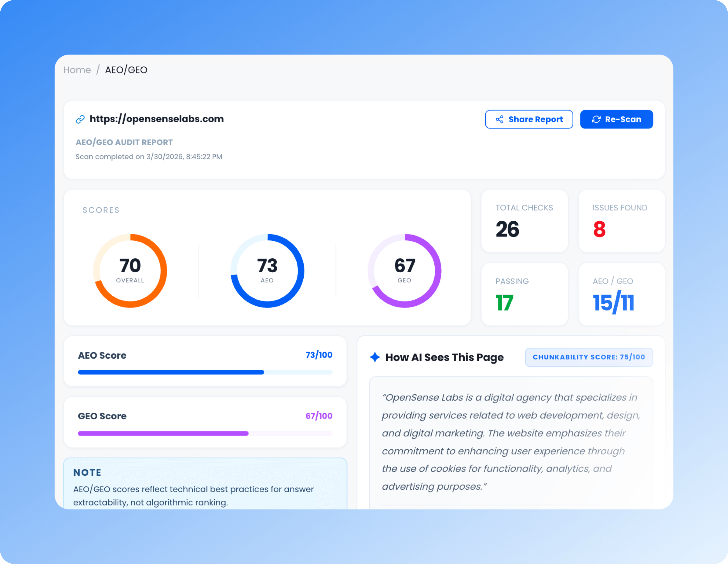Image resolution: width=728 pixels, height=564 pixels.
Task: Click the SCORES section label
Action: [x=101, y=210]
